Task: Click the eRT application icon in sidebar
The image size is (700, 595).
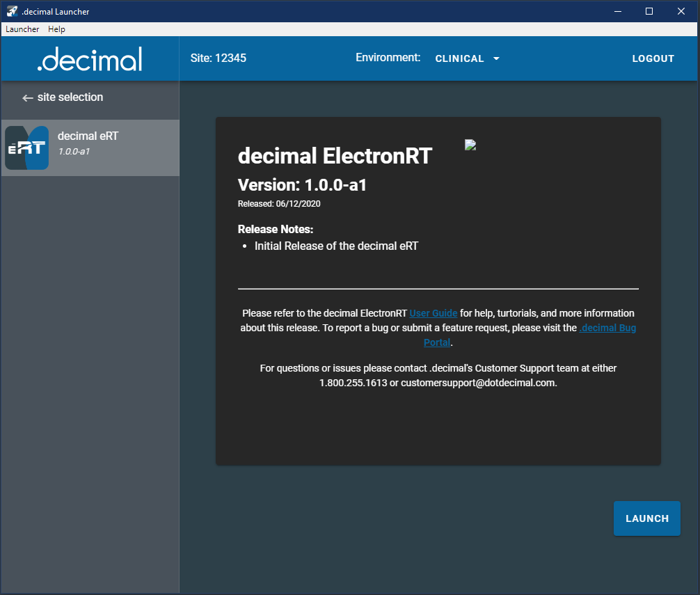Action: [x=27, y=148]
